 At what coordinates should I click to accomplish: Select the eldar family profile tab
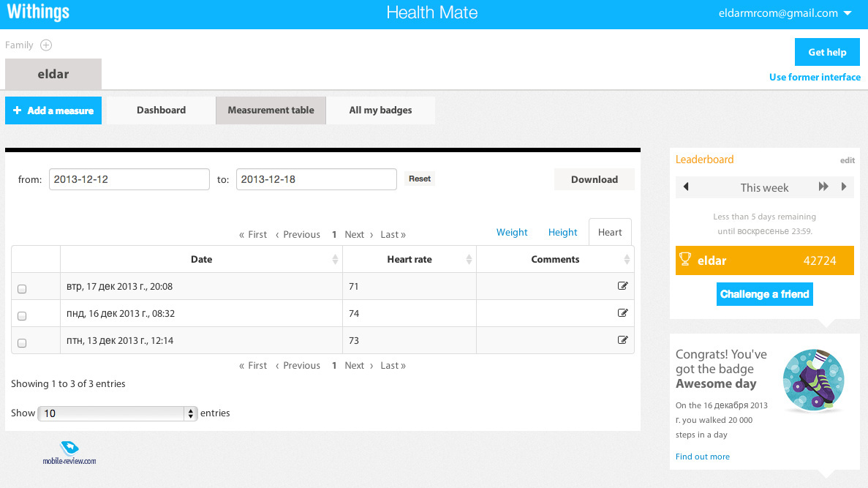tap(53, 74)
